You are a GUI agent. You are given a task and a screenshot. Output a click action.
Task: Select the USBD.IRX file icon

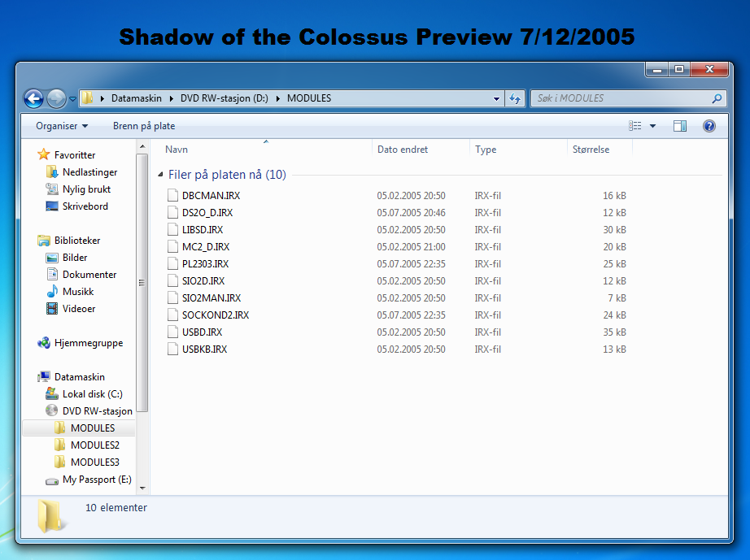point(172,332)
